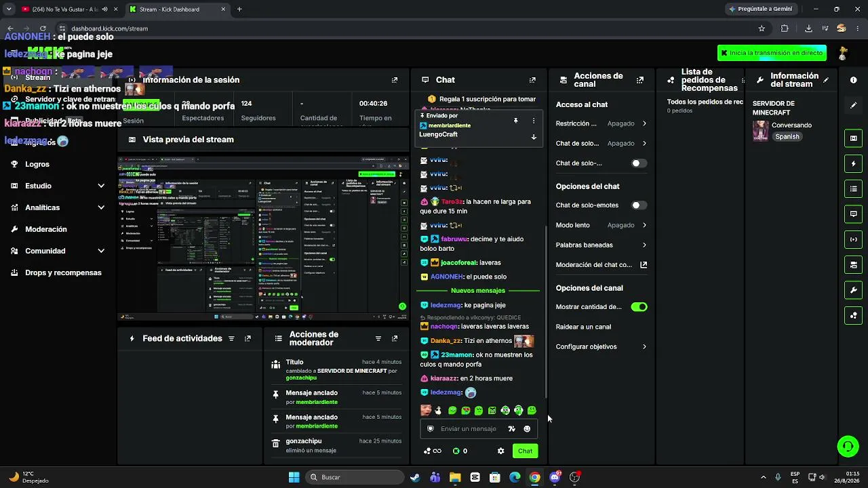Pop out the Chat panel
868x488 pixels.
[532, 80]
